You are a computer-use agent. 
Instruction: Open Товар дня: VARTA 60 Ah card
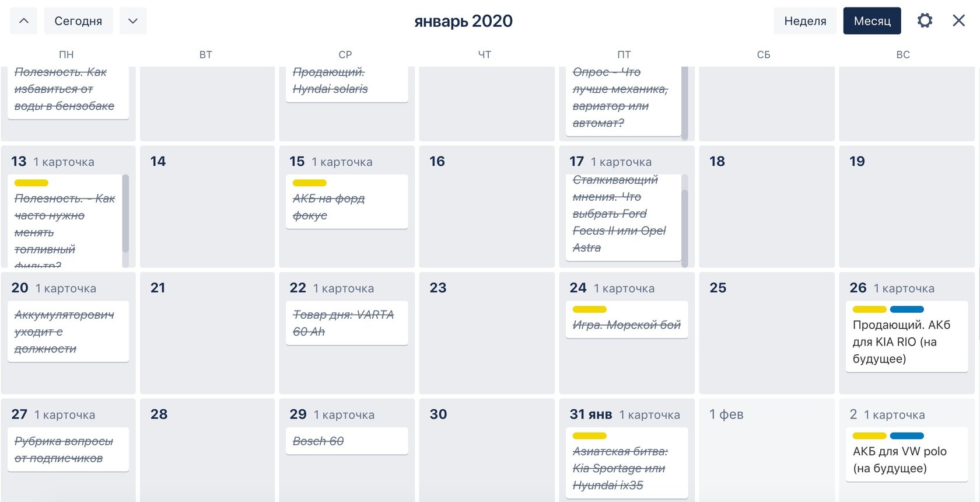click(346, 323)
